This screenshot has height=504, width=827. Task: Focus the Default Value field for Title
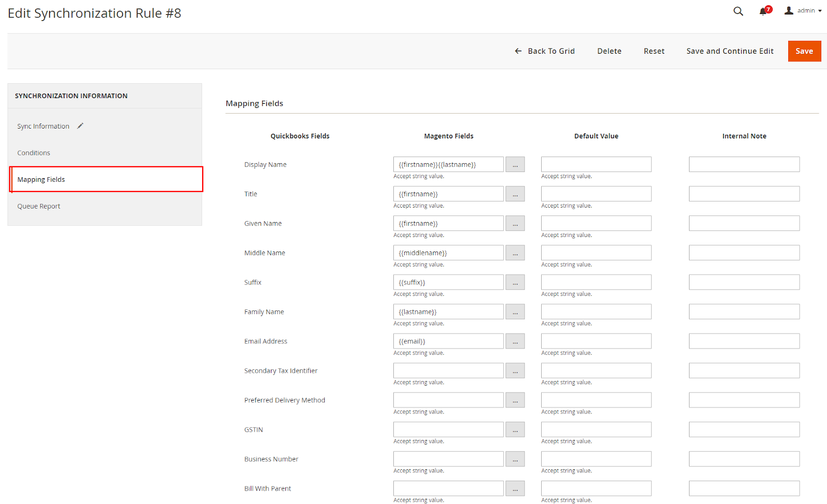click(x=596, y=194)
